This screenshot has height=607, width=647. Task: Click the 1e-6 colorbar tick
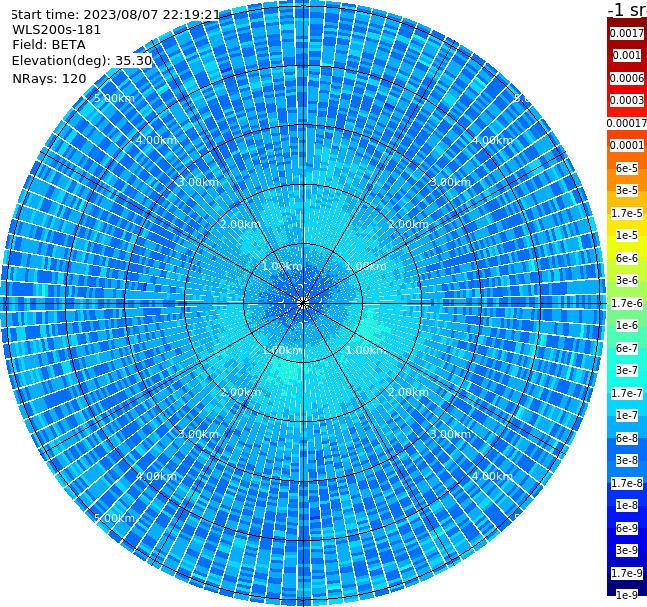[627, 325]
